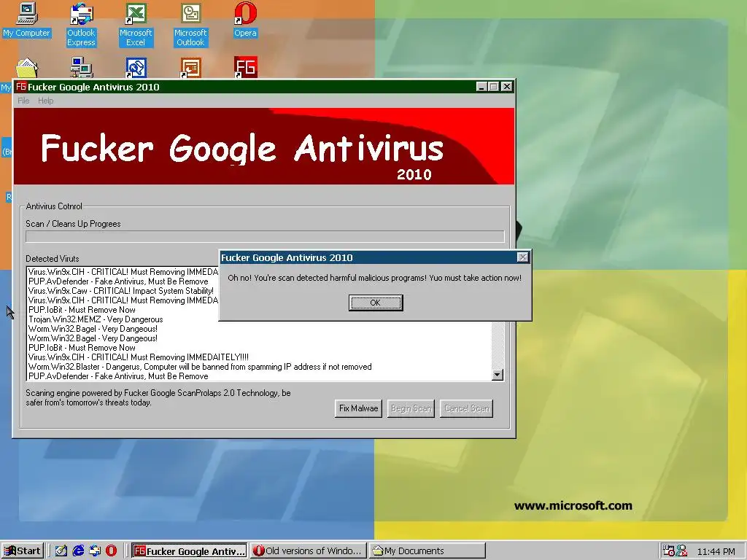The width and height of the screenshot is (747, 560).
Task: Maximize the antivirus main window
Action: [x=494, y=87]
